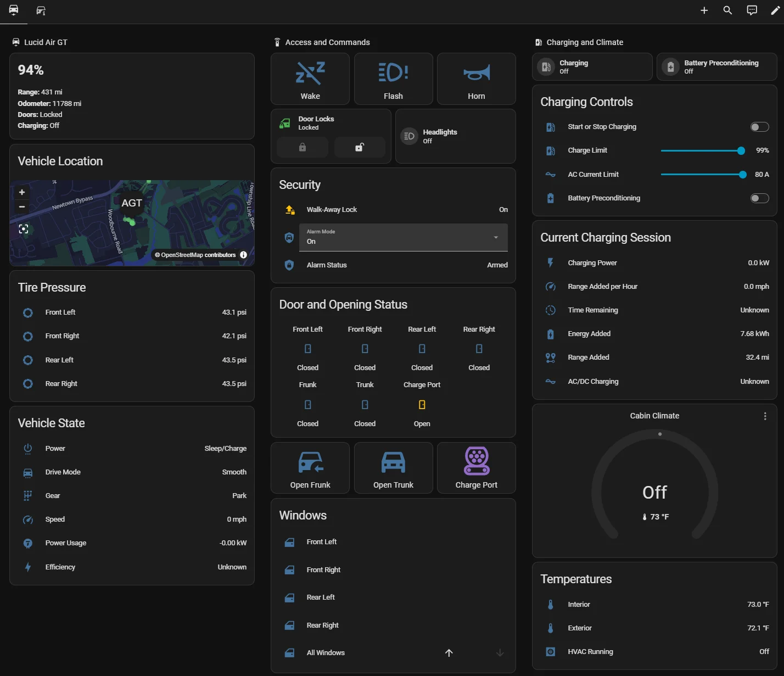Open the Cabin Climate three-dot menu
The width and height of the screenshot is (784, 676).
click(765, 416)
